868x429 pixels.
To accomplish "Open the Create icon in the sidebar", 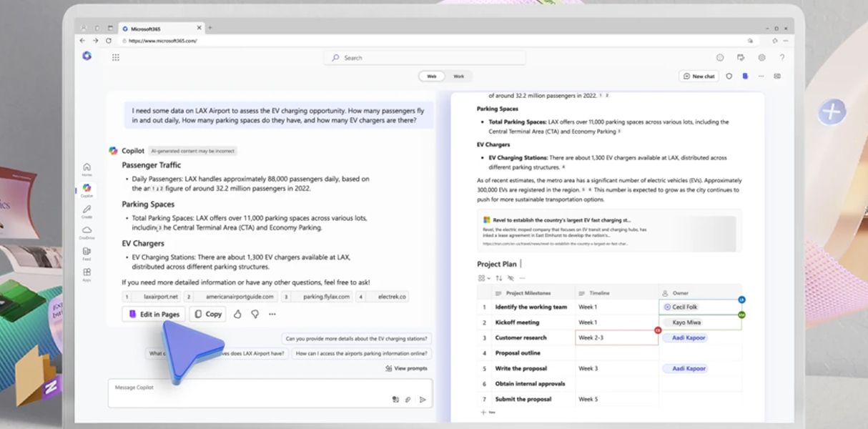I will (87, 211).
